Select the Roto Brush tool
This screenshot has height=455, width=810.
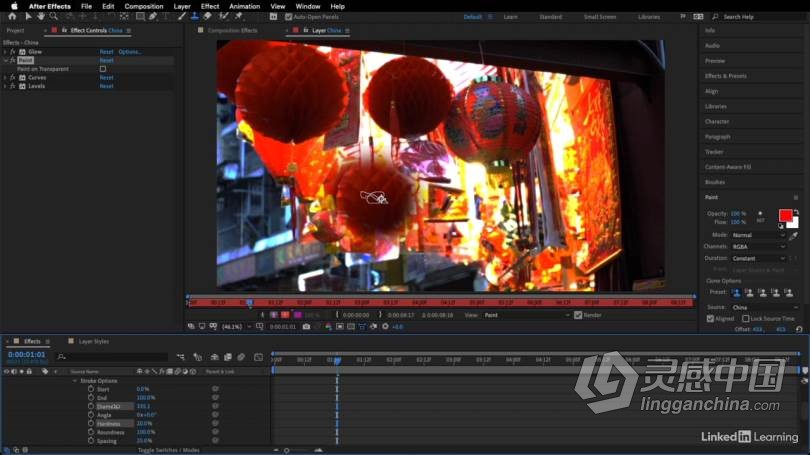pyautogui.click(x=223, y=17)
